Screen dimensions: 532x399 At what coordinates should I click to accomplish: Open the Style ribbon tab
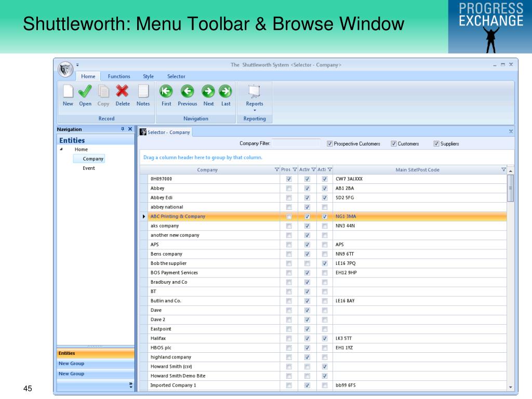pos(148,76)
